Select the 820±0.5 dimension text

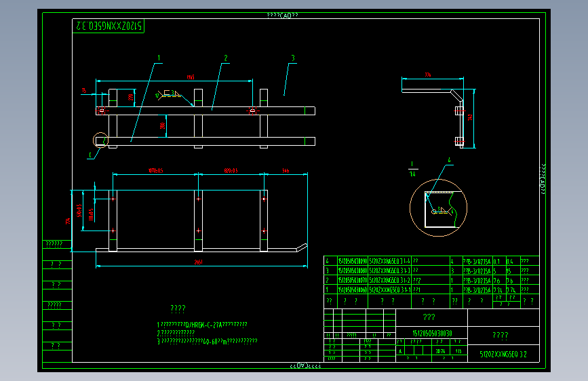[231, 171]
